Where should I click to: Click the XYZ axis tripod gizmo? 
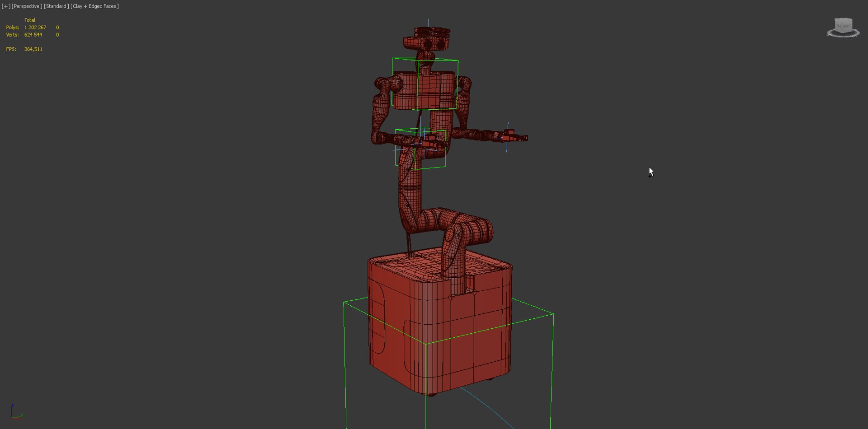[x=17, y=412]
